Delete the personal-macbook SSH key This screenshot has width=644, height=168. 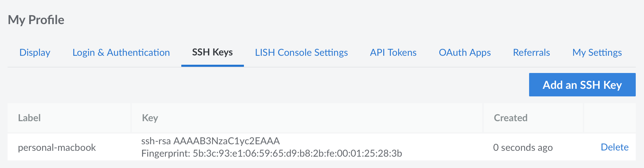click(614, 147)
